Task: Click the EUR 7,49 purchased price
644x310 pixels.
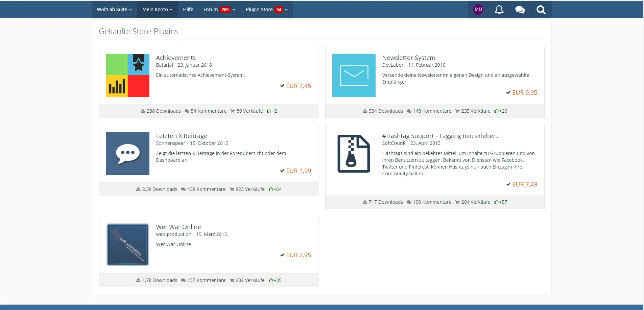Action: (x=524, y=184)
